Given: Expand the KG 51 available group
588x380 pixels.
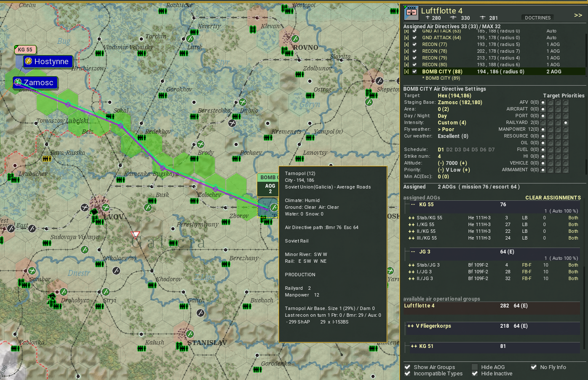Looking at the screenshot, I should tap(414, 346).
